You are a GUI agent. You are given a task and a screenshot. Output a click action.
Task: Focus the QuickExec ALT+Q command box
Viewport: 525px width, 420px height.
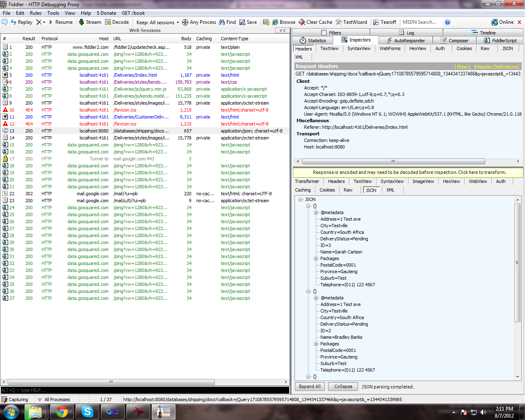click(x=145, y=390)
